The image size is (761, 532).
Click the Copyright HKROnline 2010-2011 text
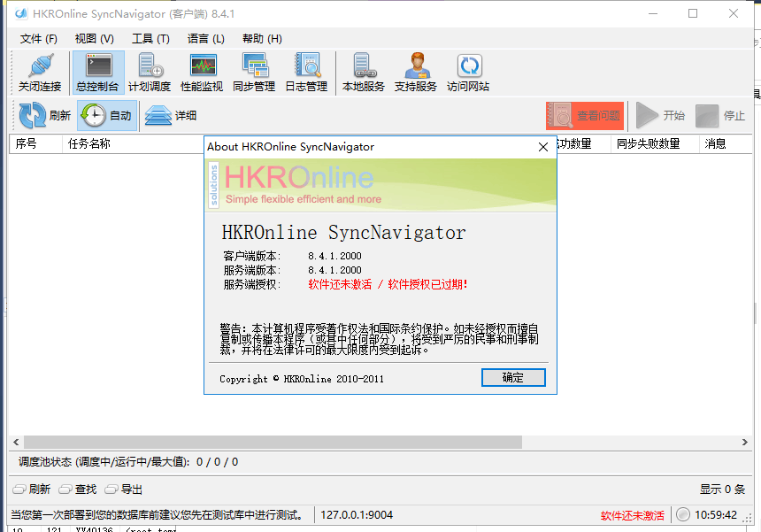click(x=302, y=379)
